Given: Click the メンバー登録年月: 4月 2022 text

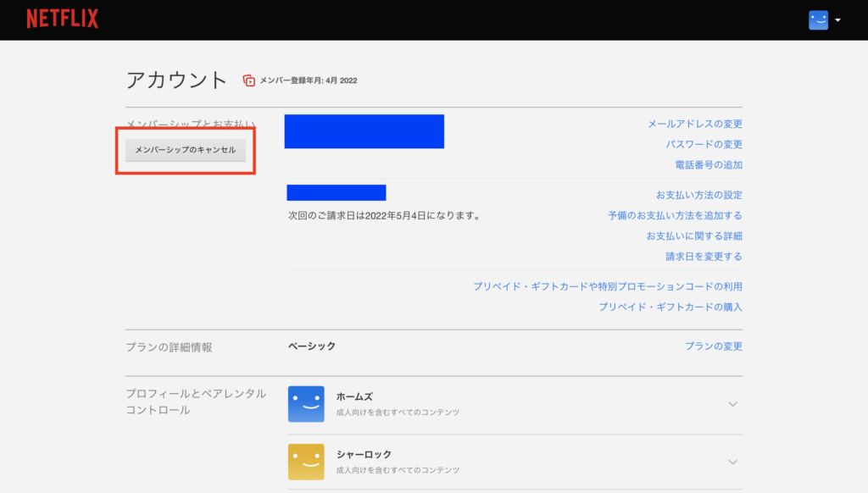Looking at the screenshot, I should pos(309,80).
